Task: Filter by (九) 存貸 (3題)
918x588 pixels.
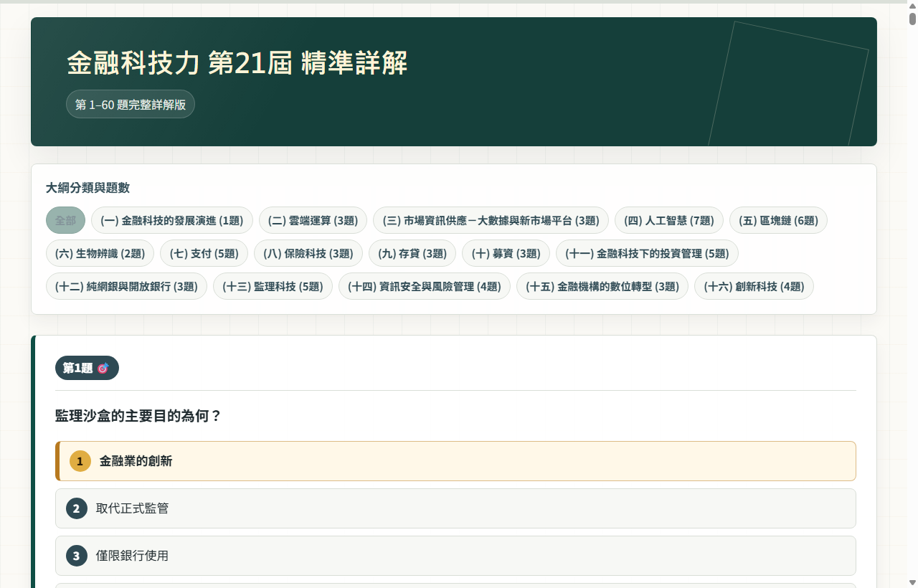Action: pyautogui.click(x=412, y=253)
